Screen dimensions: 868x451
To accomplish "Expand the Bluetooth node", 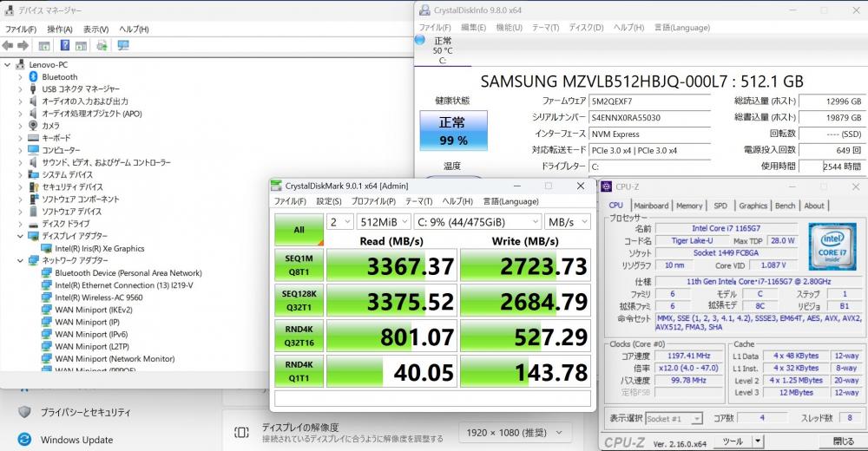I will [21, 77].
